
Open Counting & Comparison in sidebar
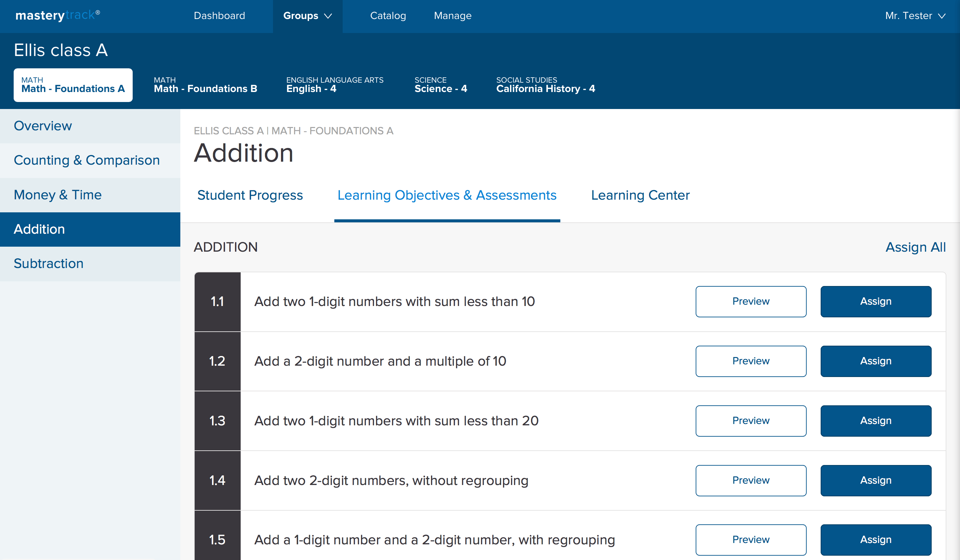click(87, 160)
